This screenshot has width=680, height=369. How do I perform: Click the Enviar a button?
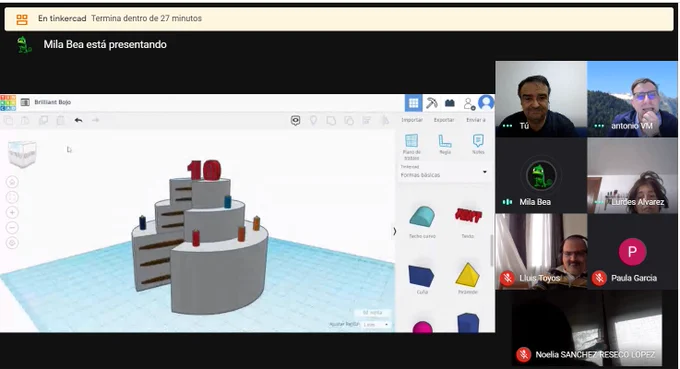click(x=476, y=120)
